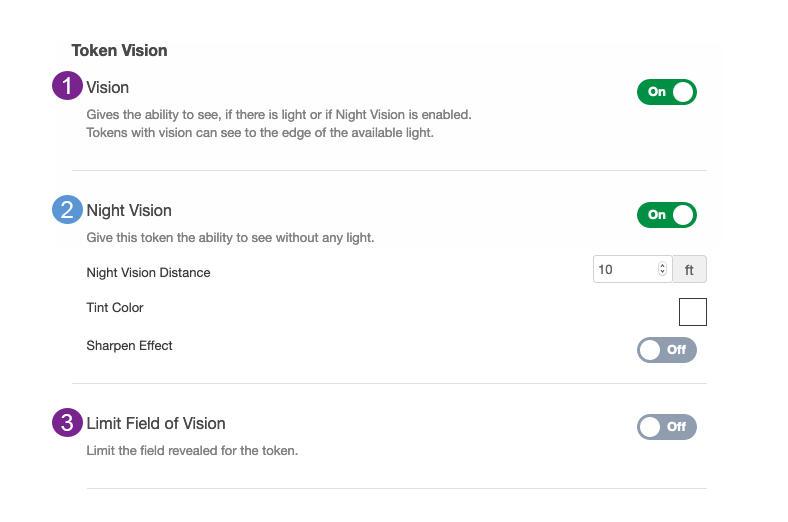Click the blue number 2 badge
This screenshot has width=788, height=522.
click(x=67, y=210)
